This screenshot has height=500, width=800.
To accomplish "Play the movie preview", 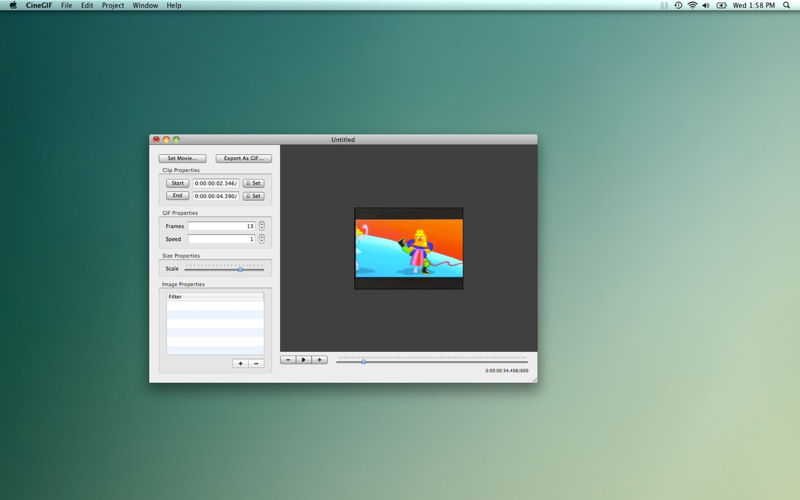I will 304,360.
